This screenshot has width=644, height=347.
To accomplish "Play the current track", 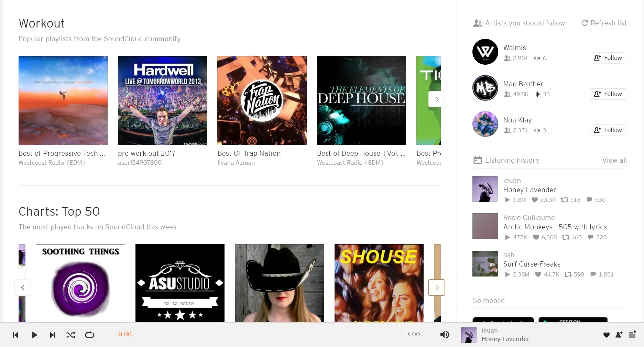I will tap(34, 335).
